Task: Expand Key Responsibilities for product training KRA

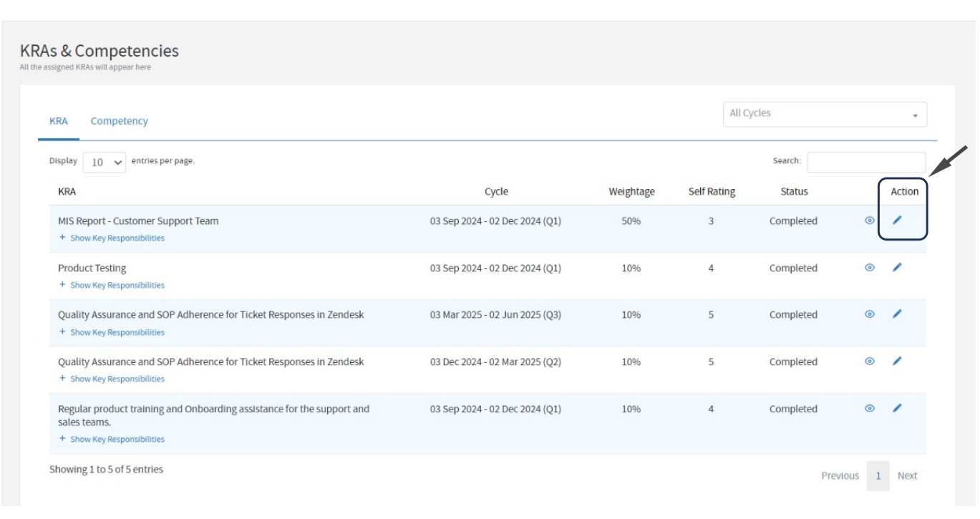Action: (x=117, y=440)
